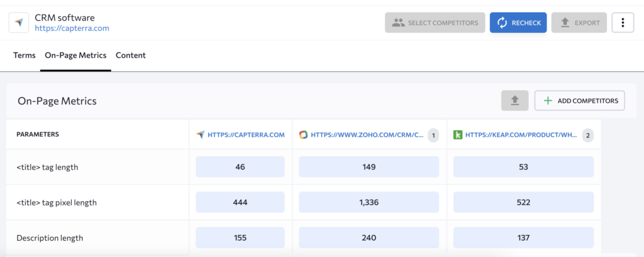Click the Select Competitors button
Image resolution: width=644 pixels, height=257 pixels.
pyautogui.click(x=435, y=23)
